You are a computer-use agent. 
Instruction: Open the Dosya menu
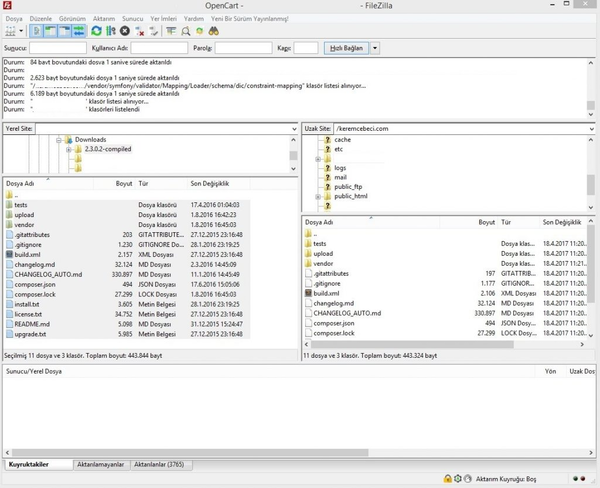pos(14,18)
